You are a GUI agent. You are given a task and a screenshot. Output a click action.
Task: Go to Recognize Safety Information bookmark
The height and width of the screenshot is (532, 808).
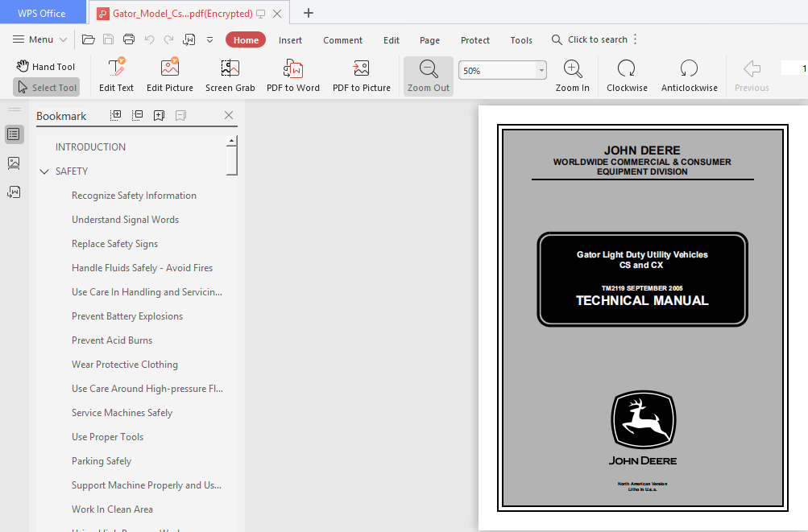point(134,196)
